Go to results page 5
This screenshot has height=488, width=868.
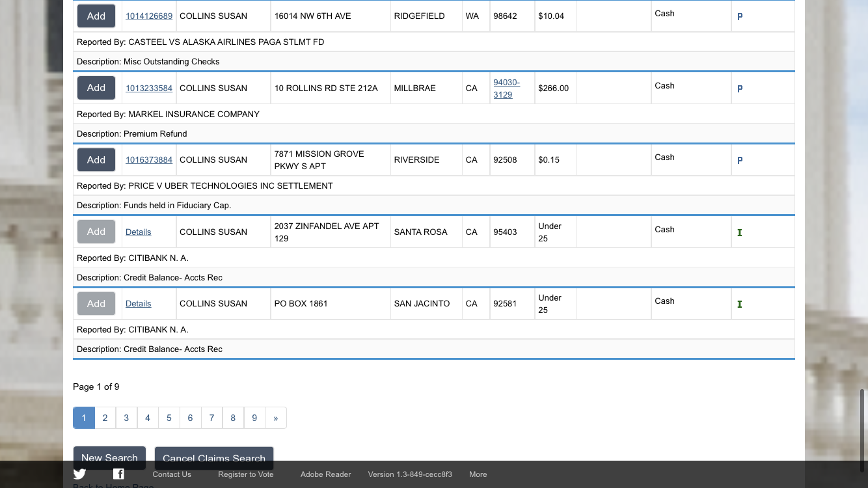(x=169, y=418)
